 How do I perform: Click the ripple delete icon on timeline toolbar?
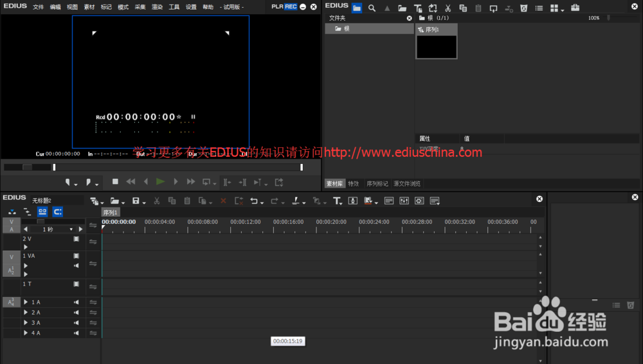coord(239,201)
